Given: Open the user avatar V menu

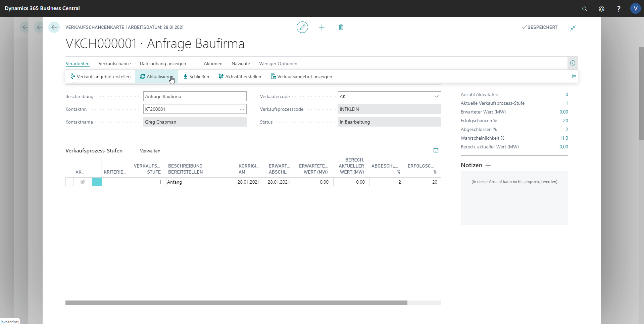Looking at the screenshot, I should [635, 8].
